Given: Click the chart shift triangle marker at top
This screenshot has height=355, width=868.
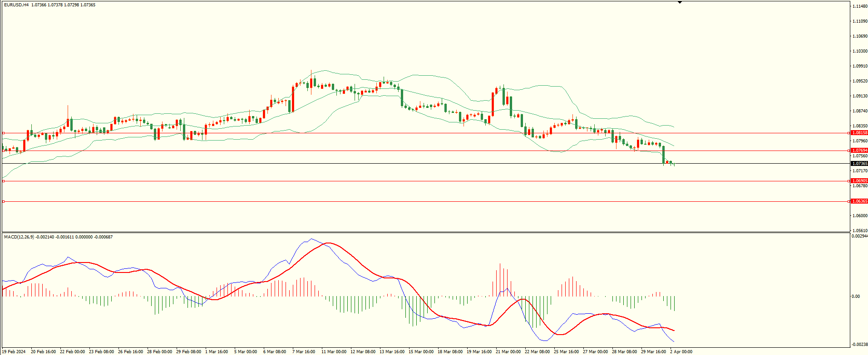Looking at the screenshot, I should tap(680, 2).
